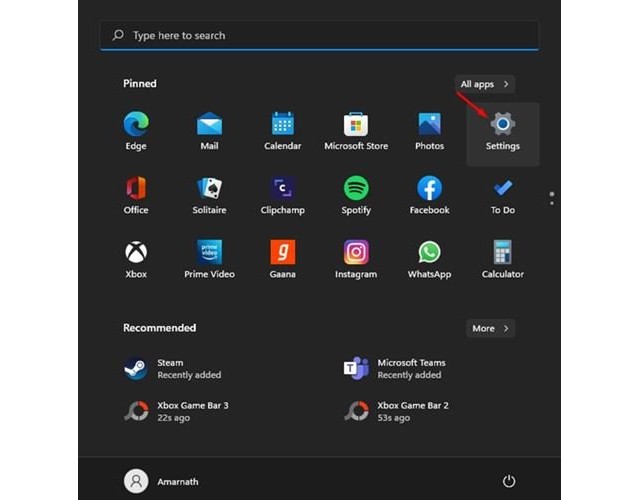Open the Edge browser app

136,131
